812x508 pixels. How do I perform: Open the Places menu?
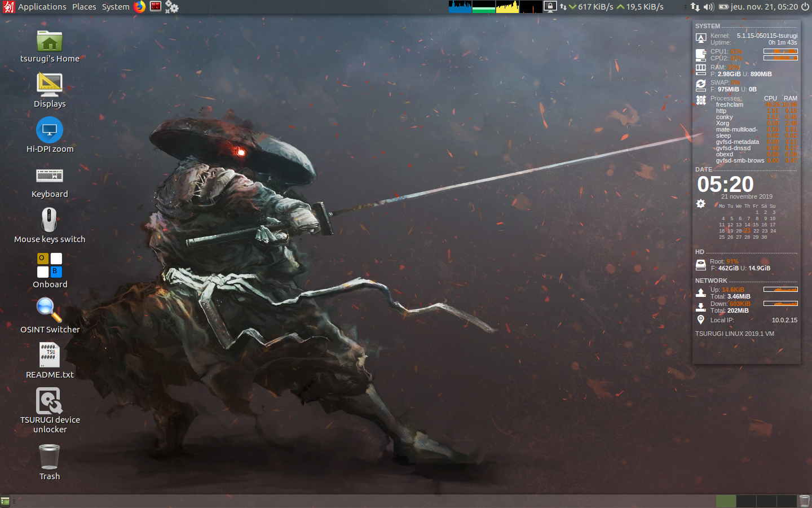84,7
